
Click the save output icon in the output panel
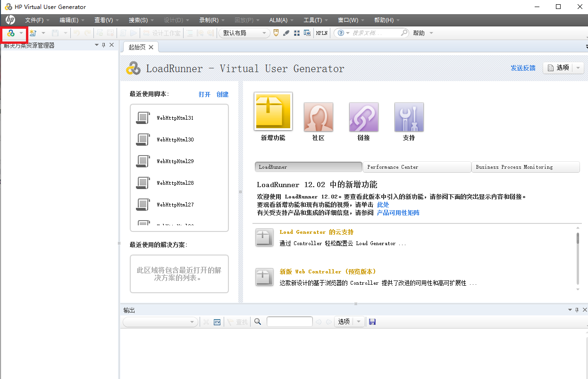pyautogui.click(x=372, y=321)
